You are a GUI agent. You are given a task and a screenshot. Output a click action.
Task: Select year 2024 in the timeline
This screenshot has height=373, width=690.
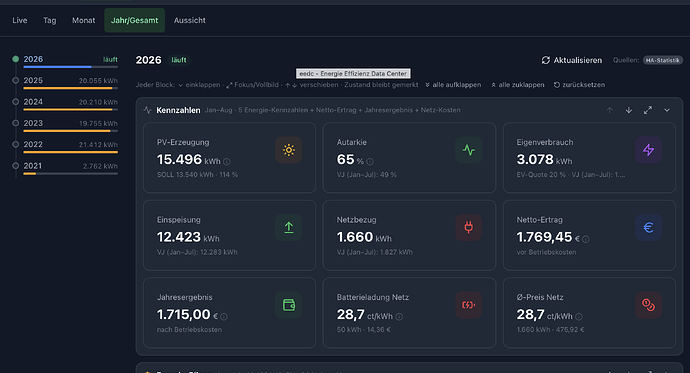click(x=66, y=103)
